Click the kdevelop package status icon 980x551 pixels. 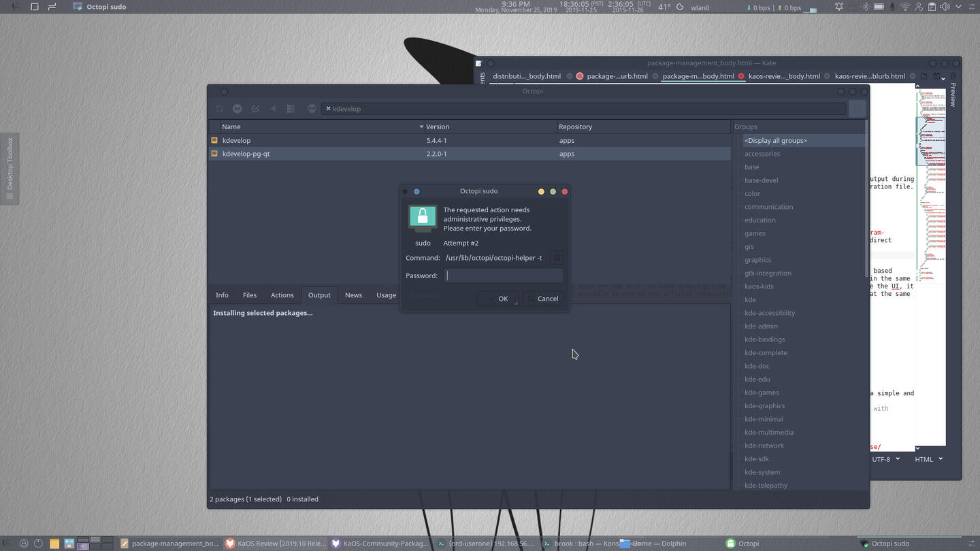pyautogui.click(x=214, y=140)
